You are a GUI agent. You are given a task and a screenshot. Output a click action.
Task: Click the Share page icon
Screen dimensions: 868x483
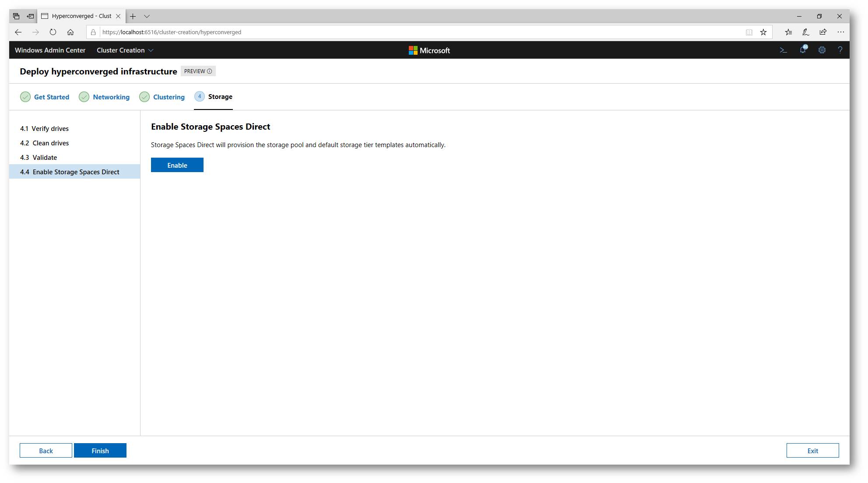[823, 32]
